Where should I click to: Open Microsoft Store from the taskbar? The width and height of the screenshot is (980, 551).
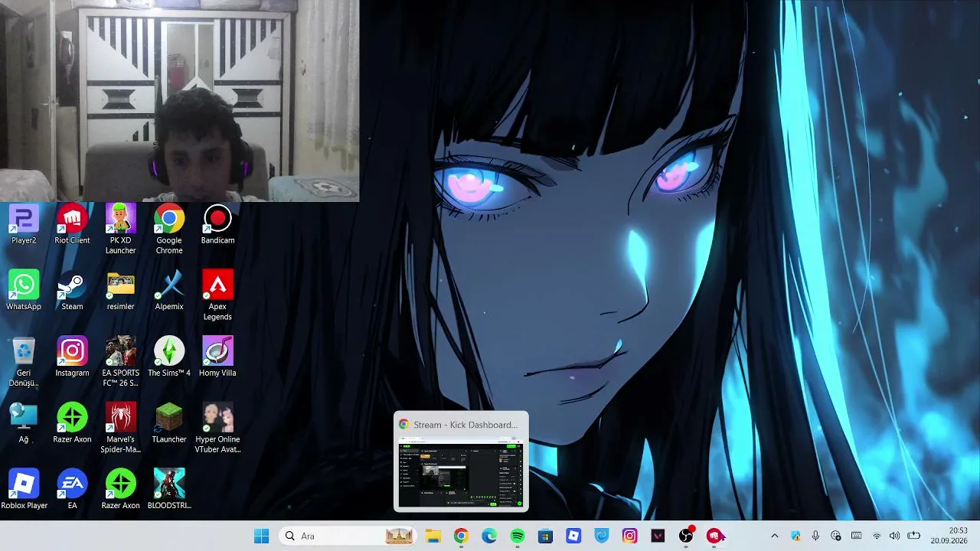545,536
